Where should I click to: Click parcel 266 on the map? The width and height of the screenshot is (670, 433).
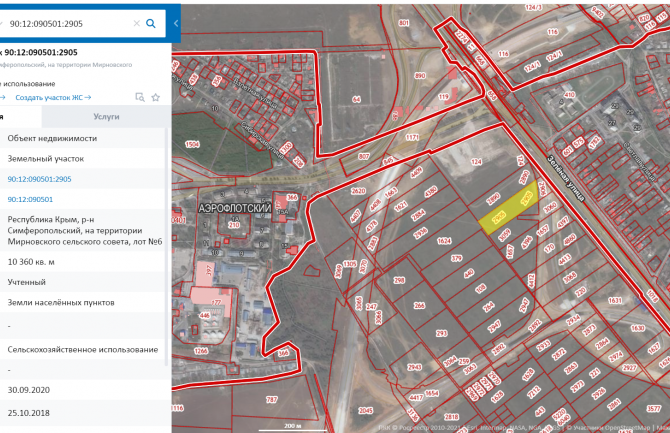click(x=419, y=306)
